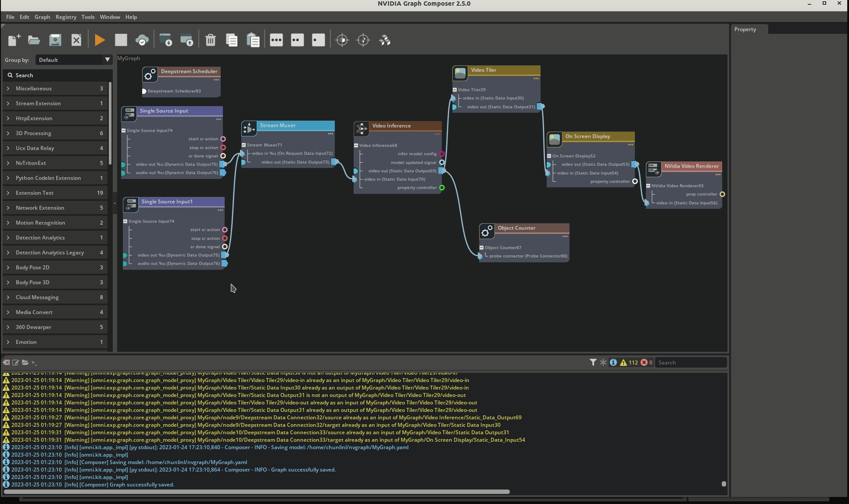Open the Registry menu
The height and width of the screenshot is (504, 849).
click(x=66, y=17)
